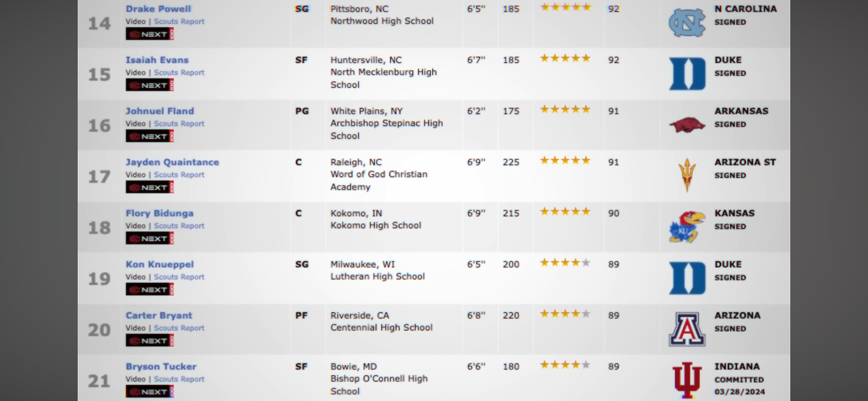Click Flory Bidunga name link

(x=159, y=213)
